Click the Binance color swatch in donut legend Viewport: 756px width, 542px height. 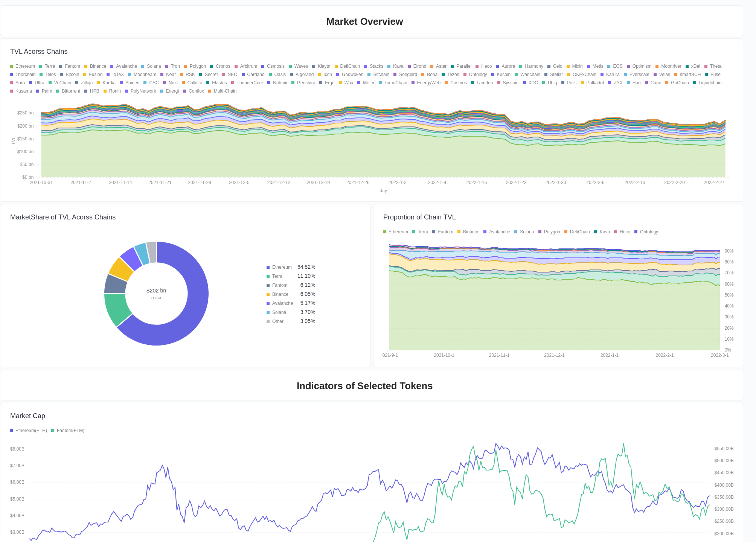(x=268, y=294)
